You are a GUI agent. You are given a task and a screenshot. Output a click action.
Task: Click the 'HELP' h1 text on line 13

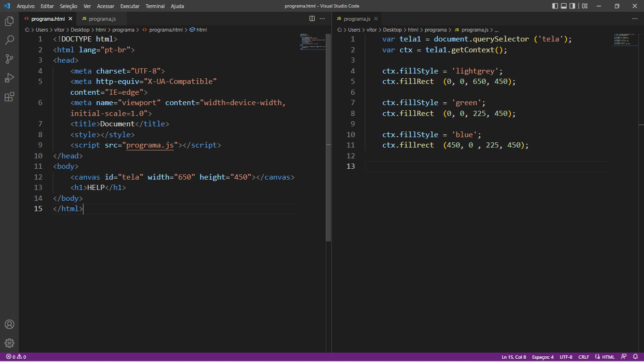96,188
